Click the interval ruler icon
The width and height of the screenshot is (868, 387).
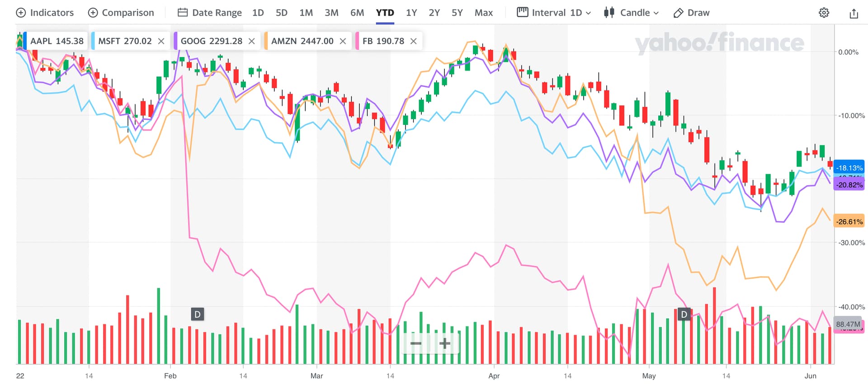[x=523, y=12]
